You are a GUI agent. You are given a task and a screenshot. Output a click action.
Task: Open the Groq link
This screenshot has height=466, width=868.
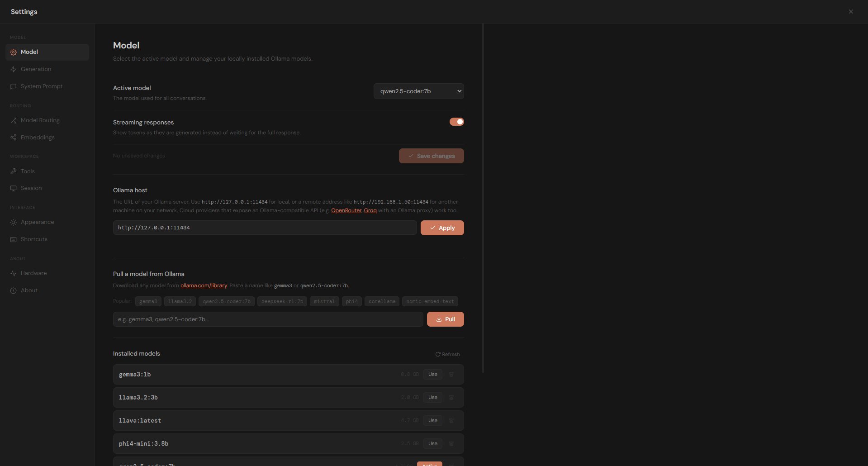coord(370,210)
